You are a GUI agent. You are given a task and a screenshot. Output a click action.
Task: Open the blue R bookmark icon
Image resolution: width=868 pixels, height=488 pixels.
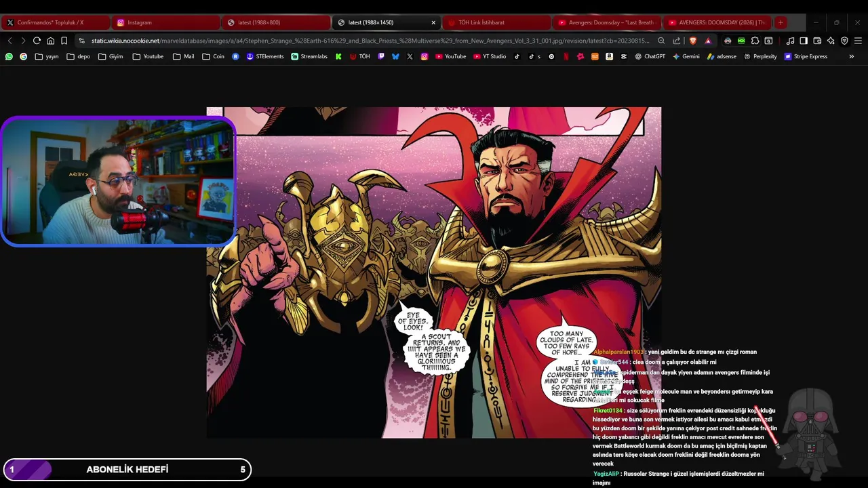click(x=235, y=56)
